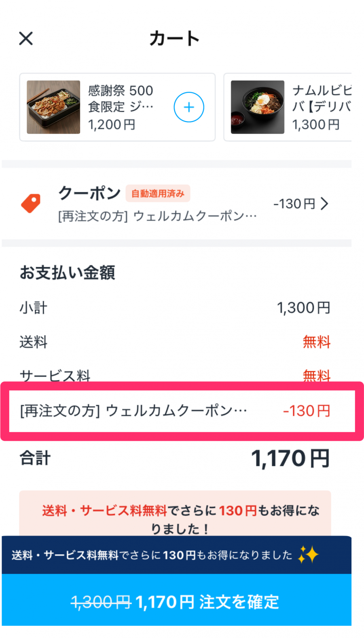
Task: Tap the orange coupon tag icon
Action: click(31, 203)
